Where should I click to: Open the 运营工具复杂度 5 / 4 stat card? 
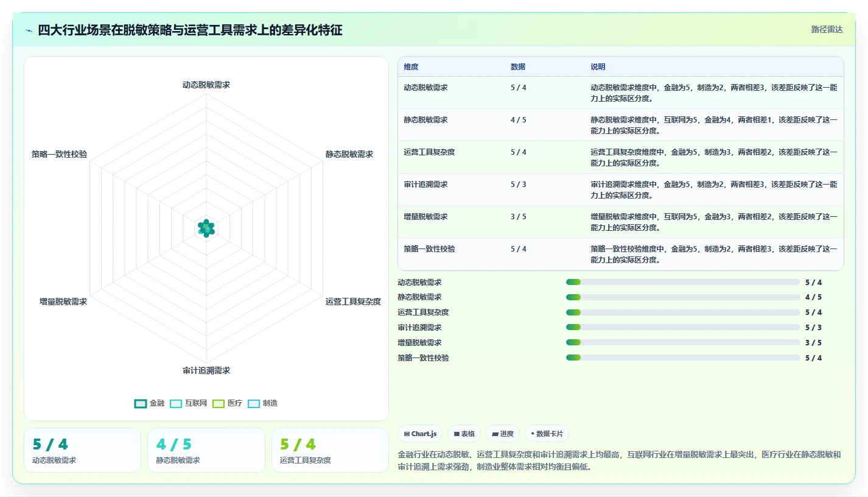click(330, 450)
